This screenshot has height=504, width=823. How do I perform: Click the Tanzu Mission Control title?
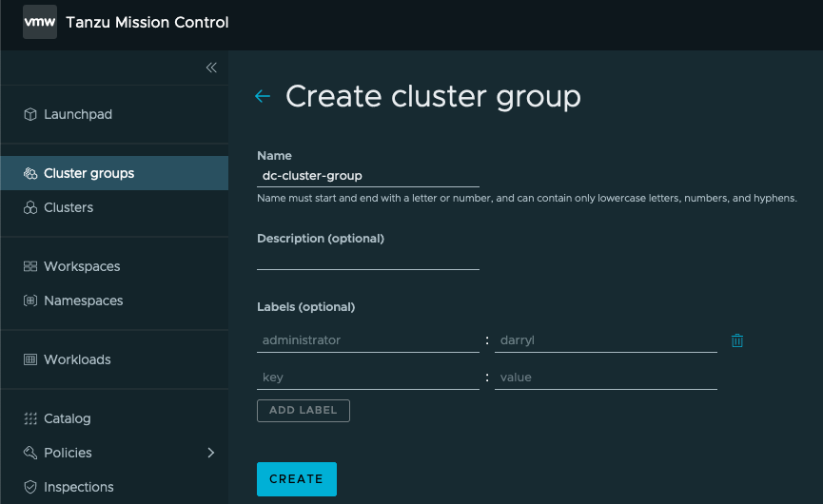point(147,23)
